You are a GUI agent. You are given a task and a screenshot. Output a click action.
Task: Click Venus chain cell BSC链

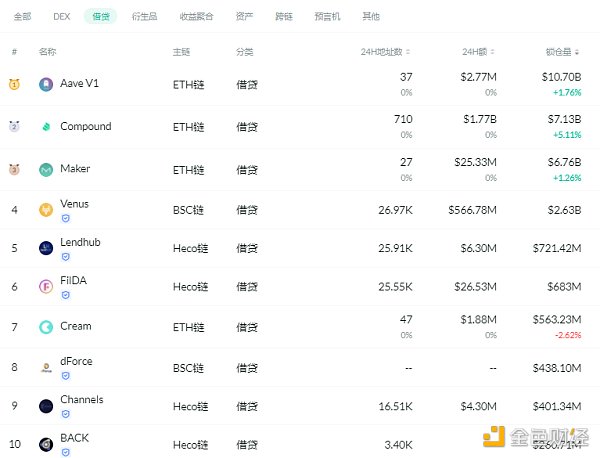click(188, 210)
